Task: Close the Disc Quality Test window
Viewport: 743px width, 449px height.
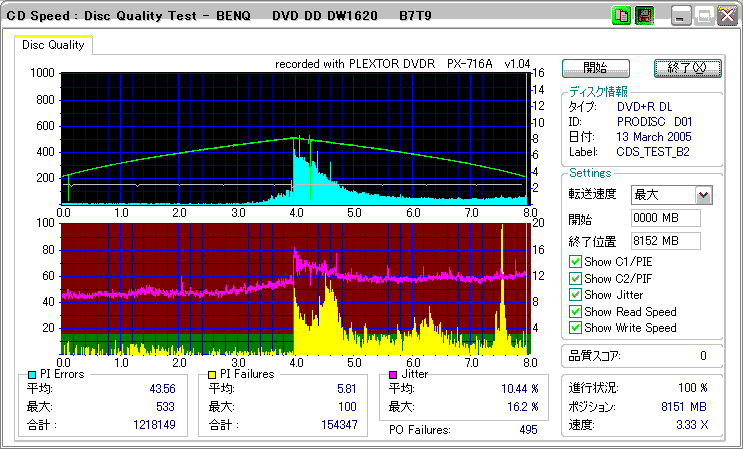Action: pos(726,16)
